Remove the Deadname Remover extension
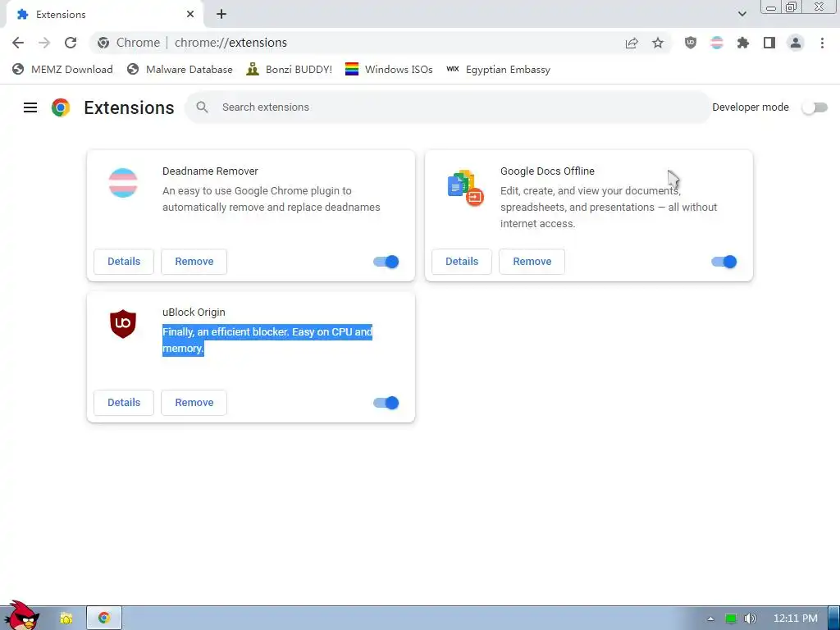The height and width of the screenshot is (630, 840). click(x=194, y=262)
